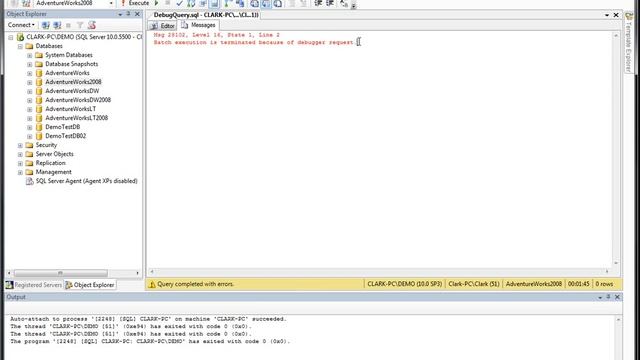
Task: Click the Management folder icon
Action: tap(29, 172)
